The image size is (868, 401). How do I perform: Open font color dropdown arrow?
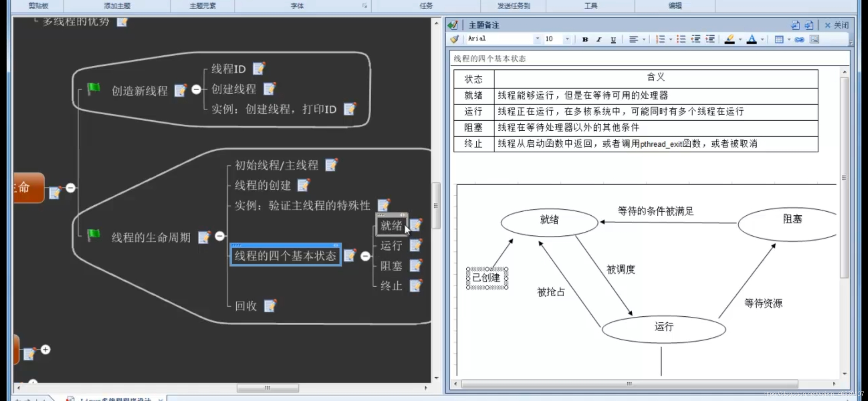762,39
